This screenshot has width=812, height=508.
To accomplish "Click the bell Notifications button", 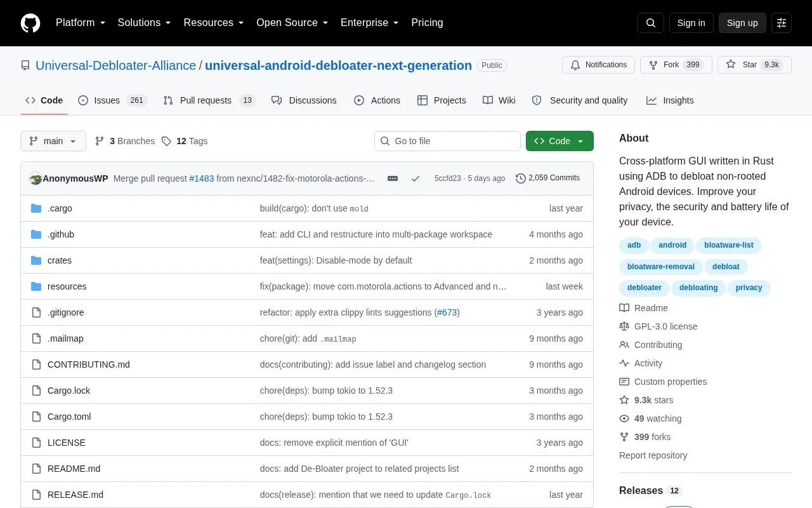I will click(598, 65).
